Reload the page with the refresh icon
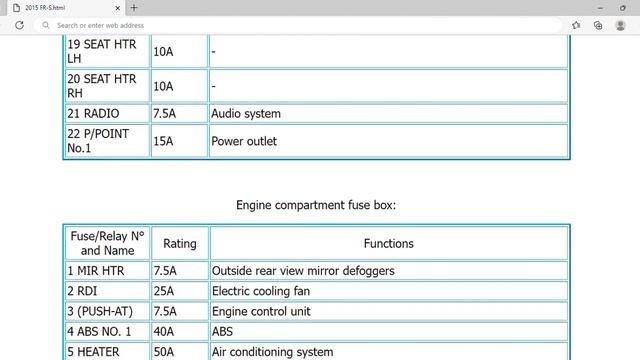Viewport: 640px width, 360px height. coord(19,25)
